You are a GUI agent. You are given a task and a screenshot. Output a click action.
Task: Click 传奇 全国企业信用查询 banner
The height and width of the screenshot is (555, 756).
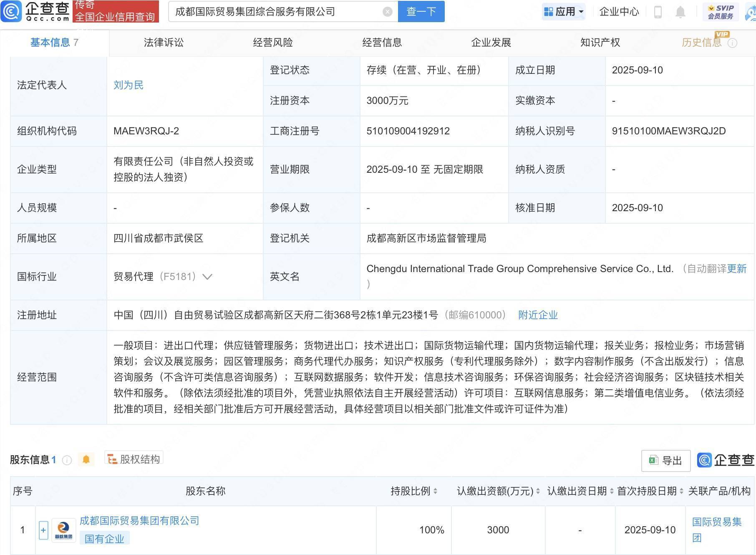(x=116, y=11)
